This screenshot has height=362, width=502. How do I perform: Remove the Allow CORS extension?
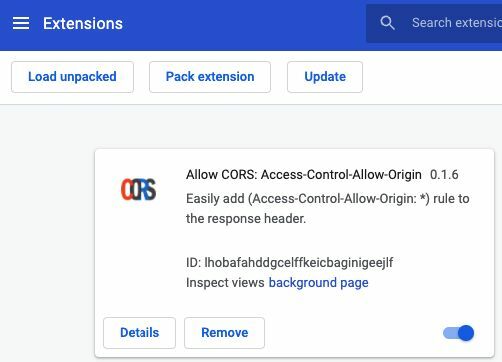point(224,333)
